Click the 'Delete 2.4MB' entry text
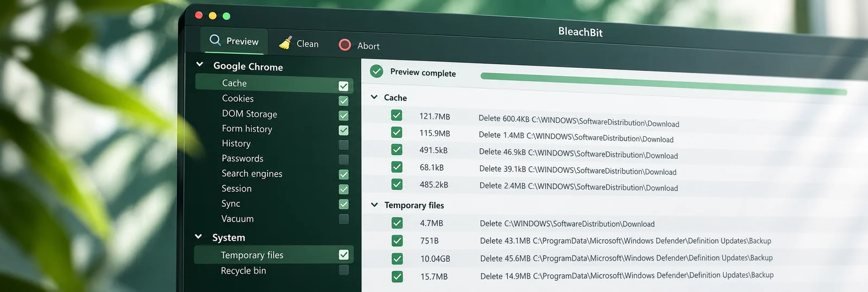This screenshot has width=868, height=292. pyautogui.click(x=579, y=187)
